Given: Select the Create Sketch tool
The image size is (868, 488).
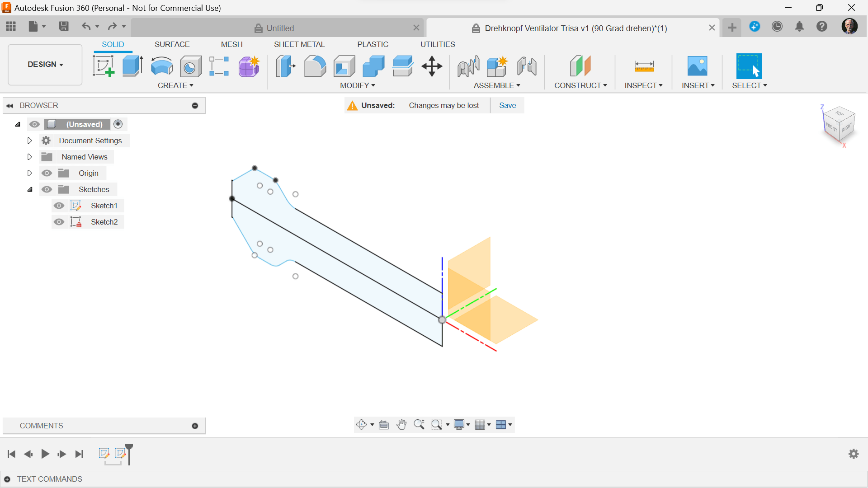Looking at the screenshot, I should click(104, 66).
